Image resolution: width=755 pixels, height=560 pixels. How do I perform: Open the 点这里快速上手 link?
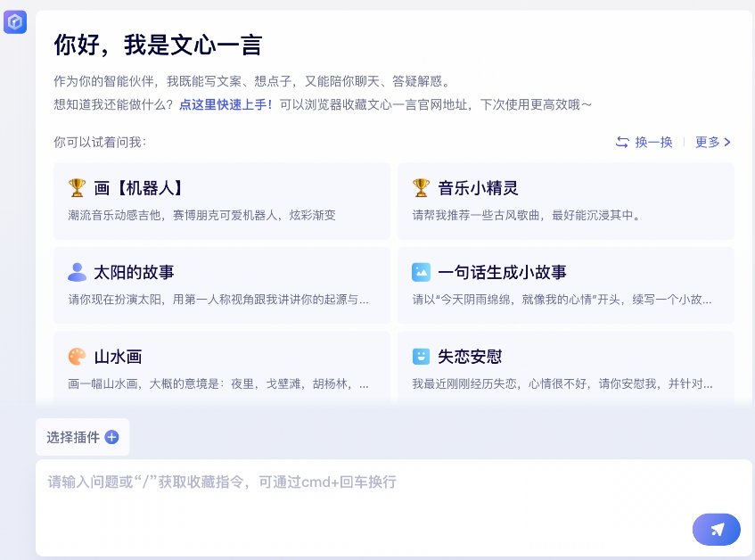pos(226,104)
